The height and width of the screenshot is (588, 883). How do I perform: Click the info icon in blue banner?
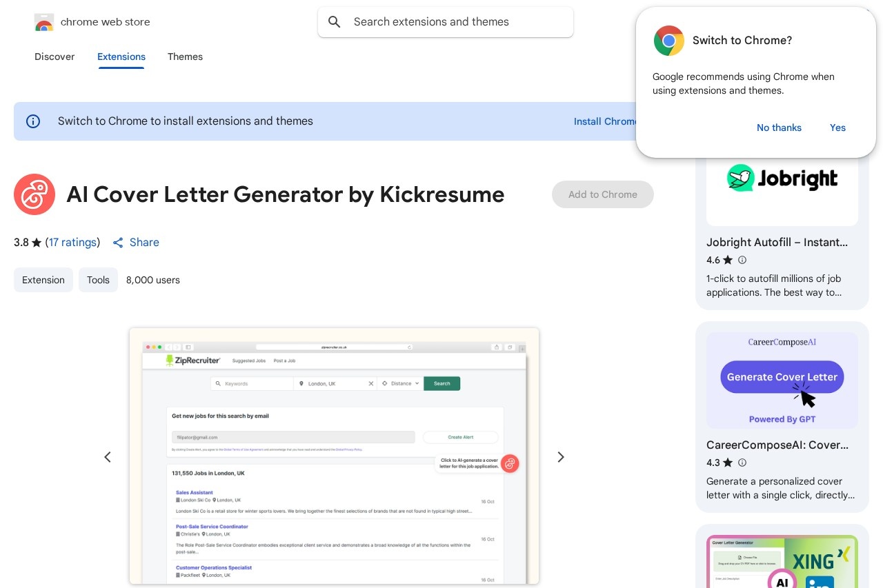point(33,121)
